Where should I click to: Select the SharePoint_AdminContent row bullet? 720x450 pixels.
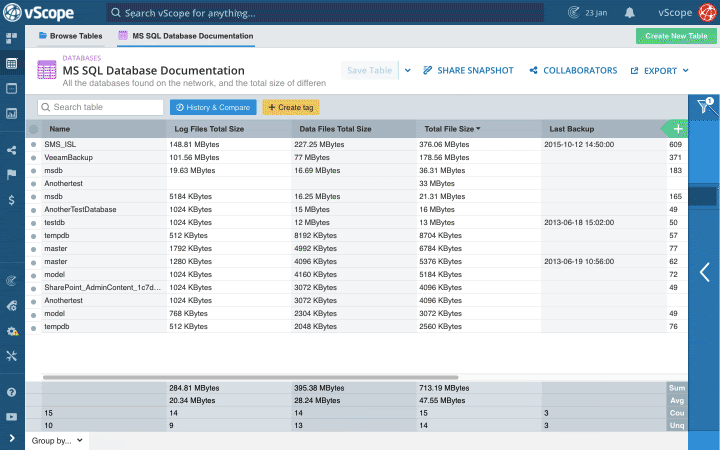(x=34, y=288)
